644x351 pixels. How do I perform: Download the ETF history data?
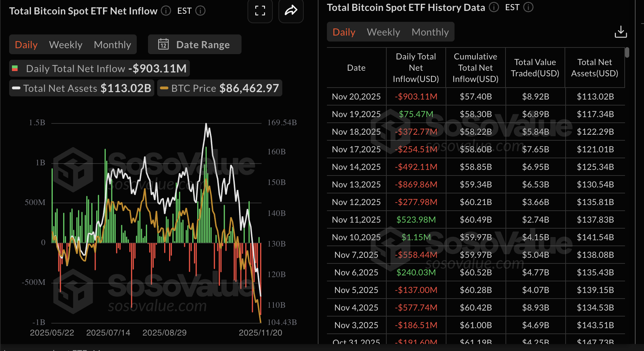click(621, 32)
